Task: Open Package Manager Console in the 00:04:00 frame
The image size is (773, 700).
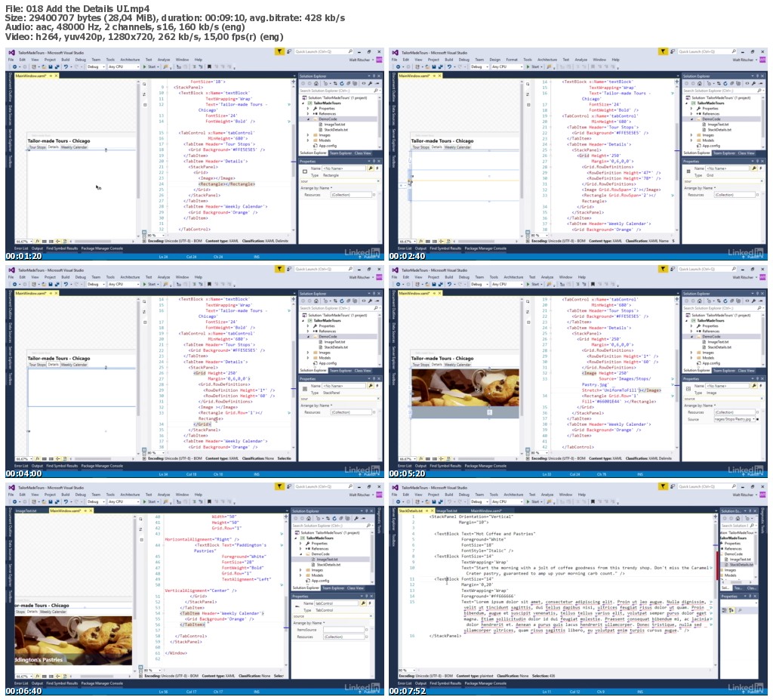Action: pos(102,466)
